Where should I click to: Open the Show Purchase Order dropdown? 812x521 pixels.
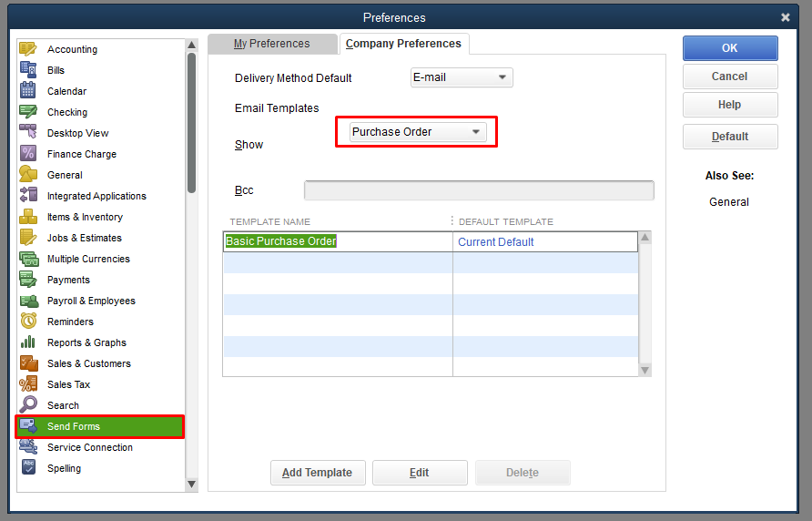click(418, 132)
